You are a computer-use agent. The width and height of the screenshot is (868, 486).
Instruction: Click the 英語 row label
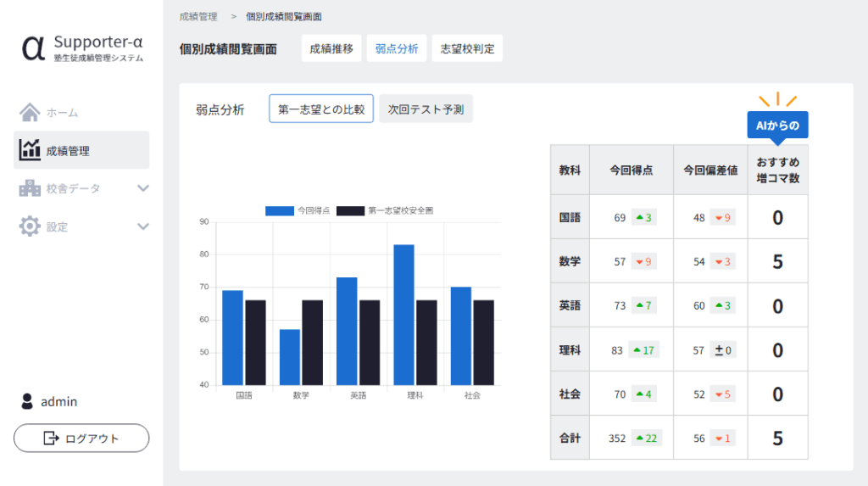point(570,305)
